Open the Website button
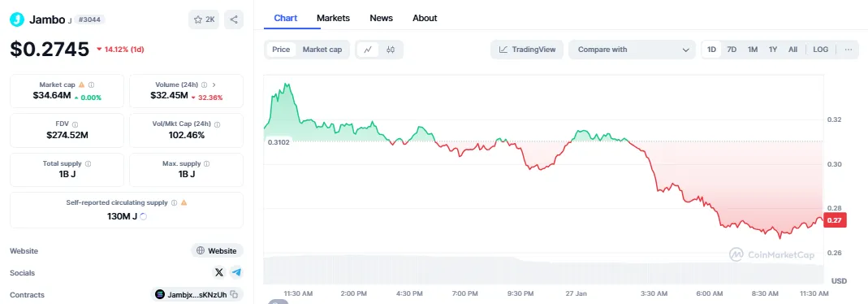 pos(217,251)
